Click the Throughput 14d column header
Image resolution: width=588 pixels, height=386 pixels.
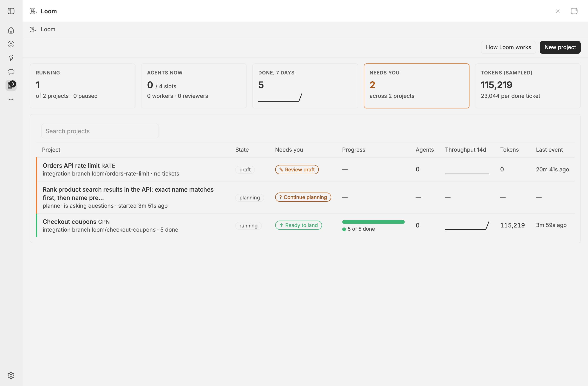465,150
